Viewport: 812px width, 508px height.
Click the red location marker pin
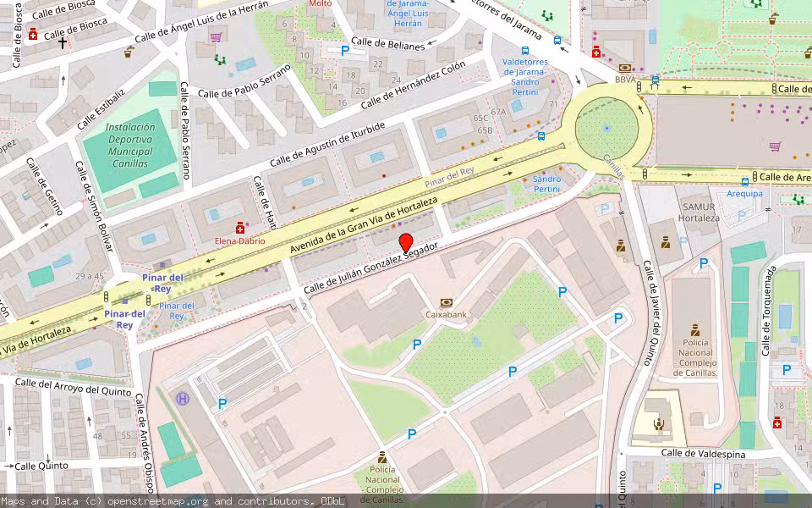click(x=406, y=243)
